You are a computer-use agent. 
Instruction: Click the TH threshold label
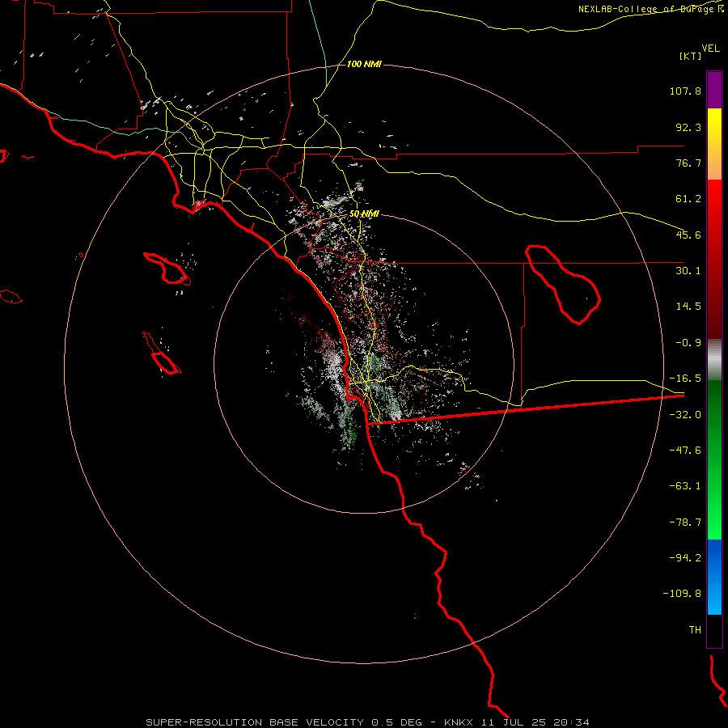[695, 630]
